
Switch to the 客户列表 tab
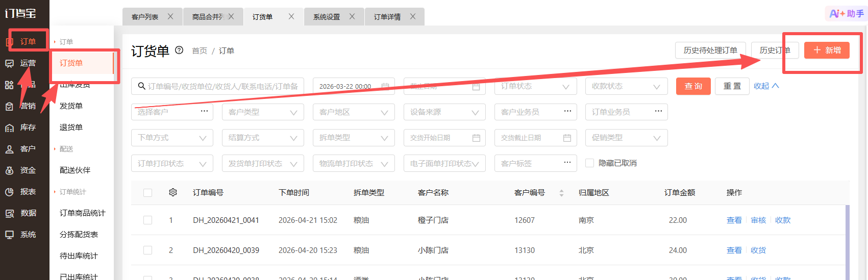click(x=145, y=17)
